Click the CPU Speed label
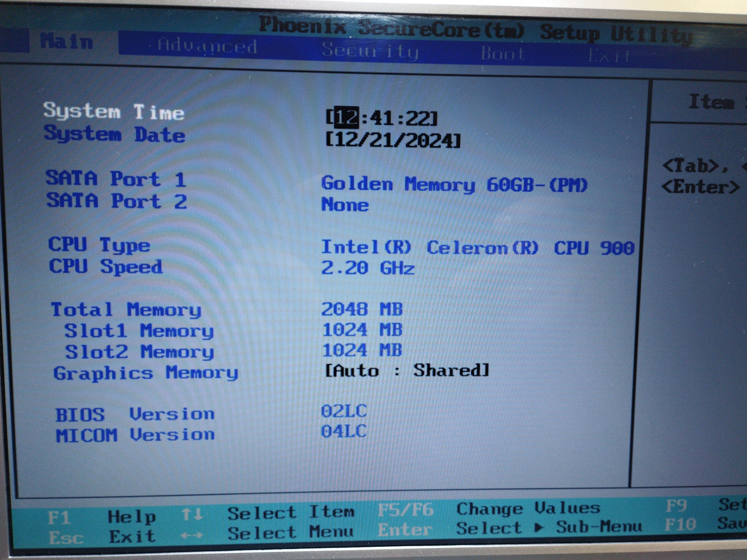 point(106,267)
